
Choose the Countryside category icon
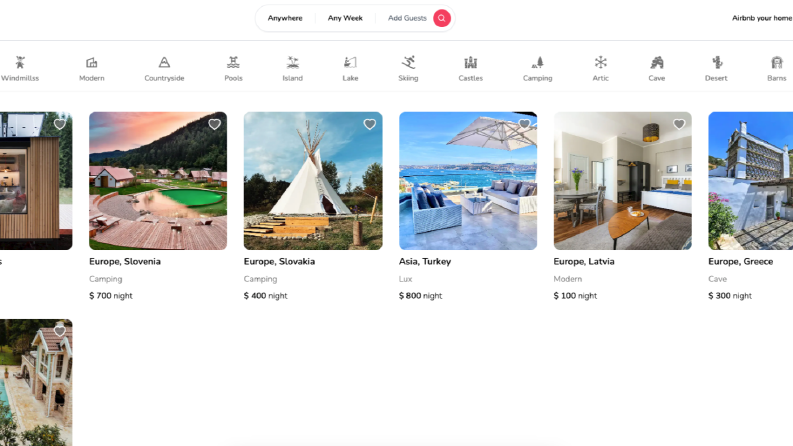164,63
